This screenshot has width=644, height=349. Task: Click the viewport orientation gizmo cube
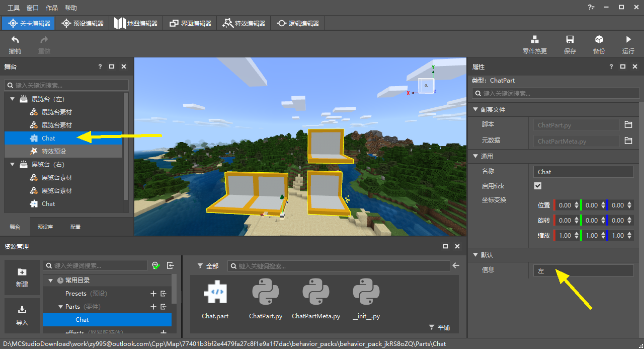[426, 86]
